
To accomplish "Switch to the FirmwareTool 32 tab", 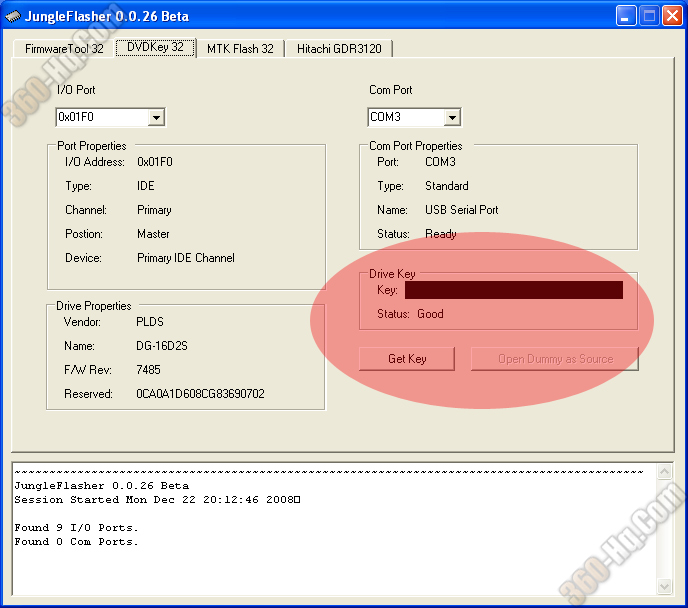I will (64, 49).
